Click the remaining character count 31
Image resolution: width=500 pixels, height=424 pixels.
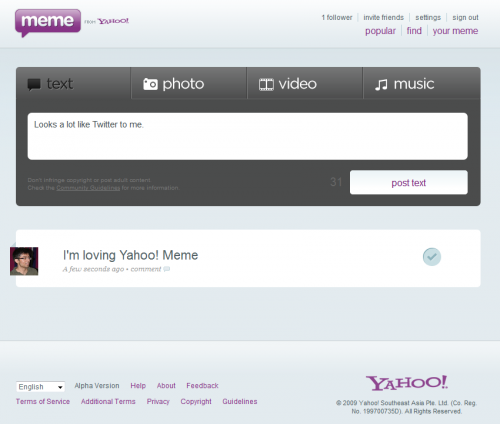tap(336, 182)
